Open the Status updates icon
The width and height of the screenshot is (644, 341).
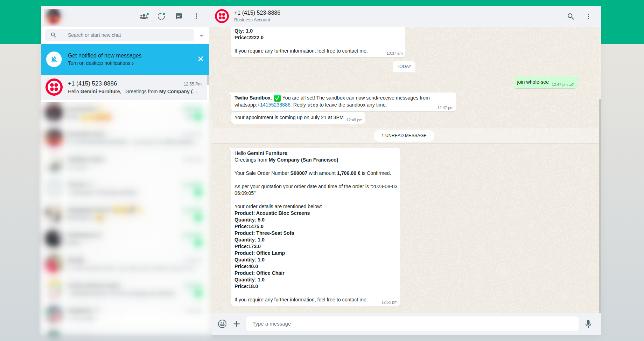point(161,16)
